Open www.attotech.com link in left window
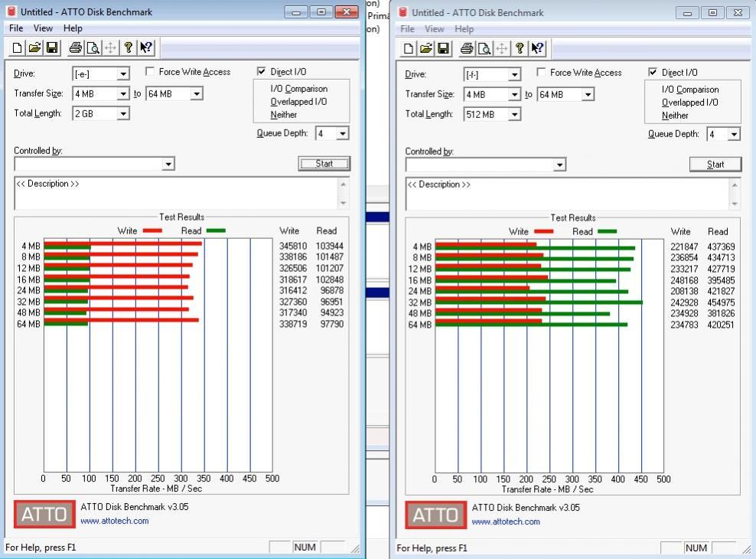The image size is (756, 559). pyautogui.click(x=114, y=521)
